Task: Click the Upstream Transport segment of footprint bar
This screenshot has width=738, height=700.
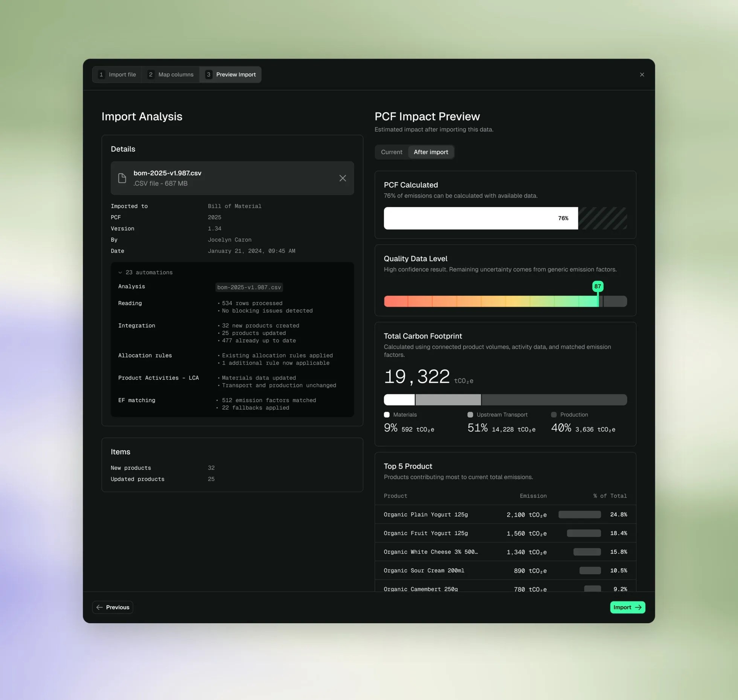Action: point(448,400)
